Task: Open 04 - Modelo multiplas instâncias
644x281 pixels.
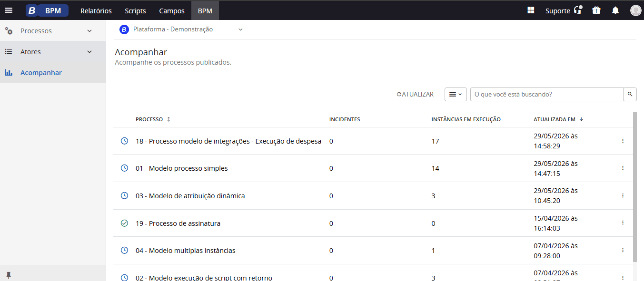Action: (186, 251)
